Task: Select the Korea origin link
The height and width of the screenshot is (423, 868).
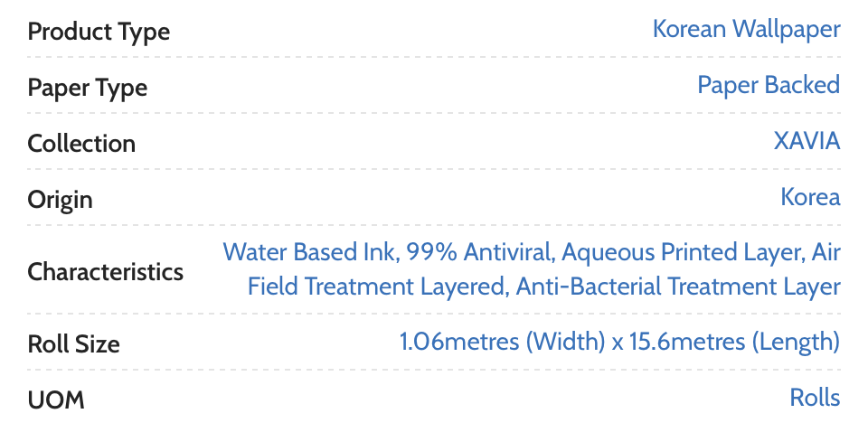Action: [x=810, y=197]
